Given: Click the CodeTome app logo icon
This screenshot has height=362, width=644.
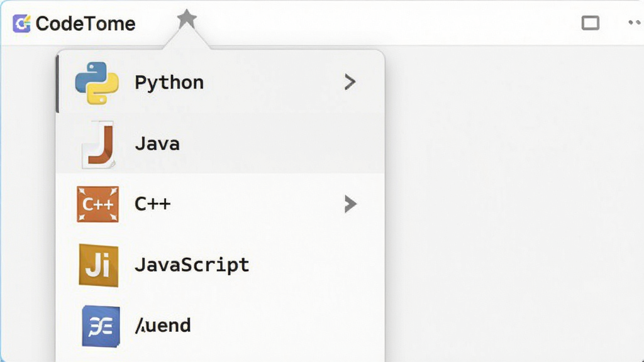Looking at the screenshot, I should pos(21,23).
